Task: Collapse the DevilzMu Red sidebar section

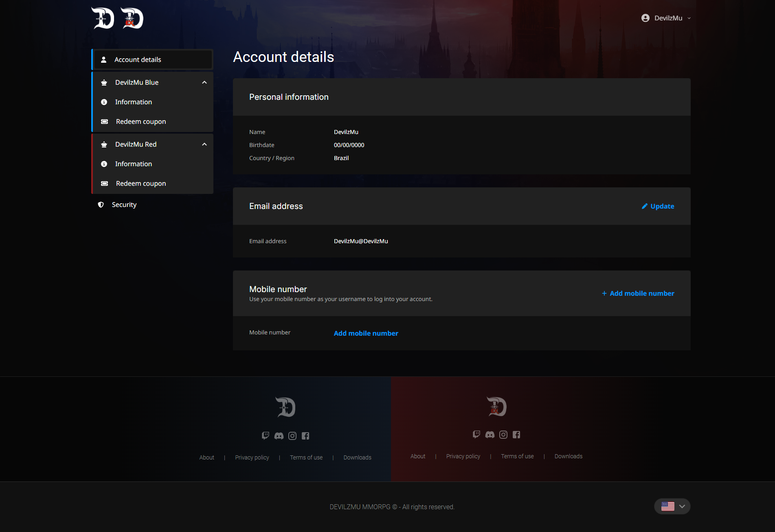Action: click(204, 144)
